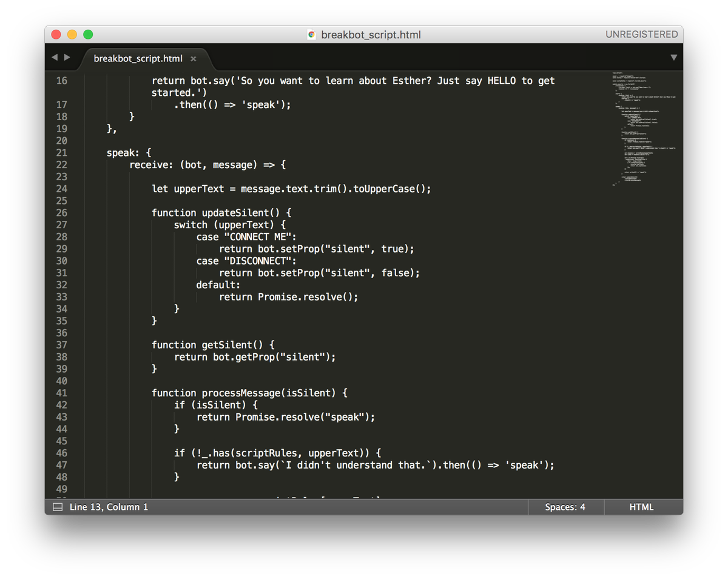Click 'switch (upperText) {' line
This screenshot has width=728, height=579.
[230, 225]
